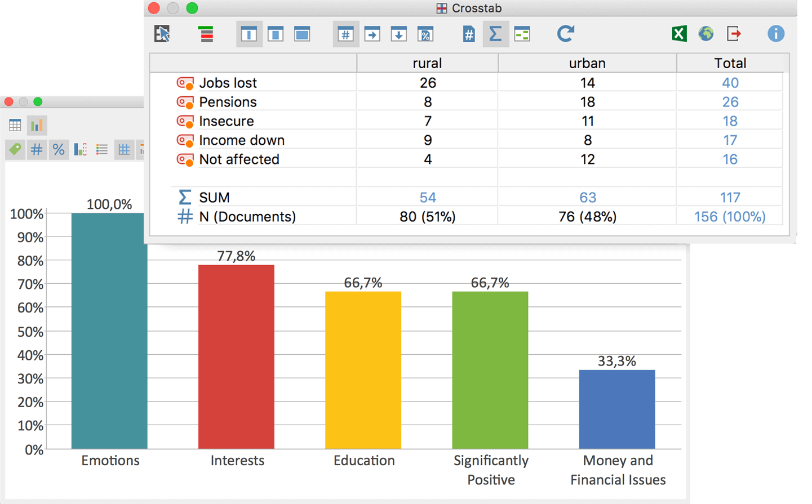Viewport: 812px width, 504px height.
Task: Click the red-green stacked bars icon
Action: (x=206, y=34)
